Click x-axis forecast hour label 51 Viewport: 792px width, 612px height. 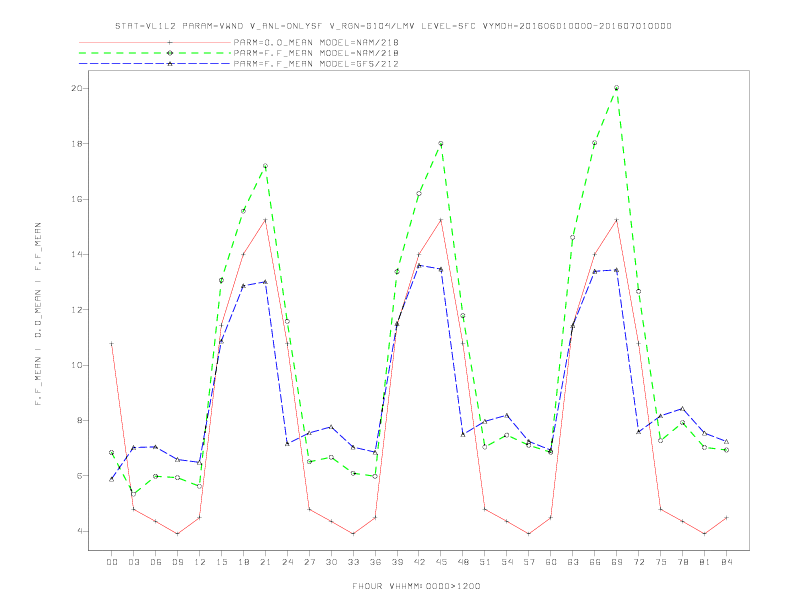[x=485, y=562]
